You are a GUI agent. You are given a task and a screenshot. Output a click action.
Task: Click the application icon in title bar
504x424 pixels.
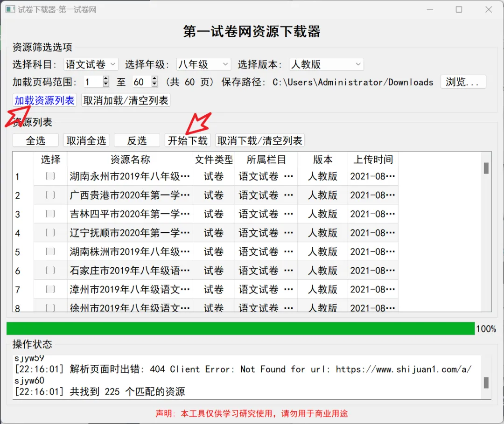tap(10, 9)
